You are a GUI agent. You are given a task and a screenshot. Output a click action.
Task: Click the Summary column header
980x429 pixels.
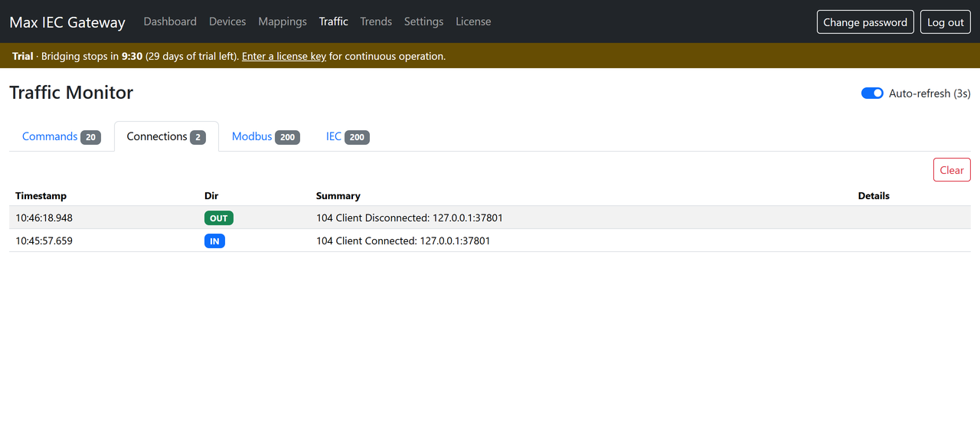pyautogui.click(x=338, y=196)
